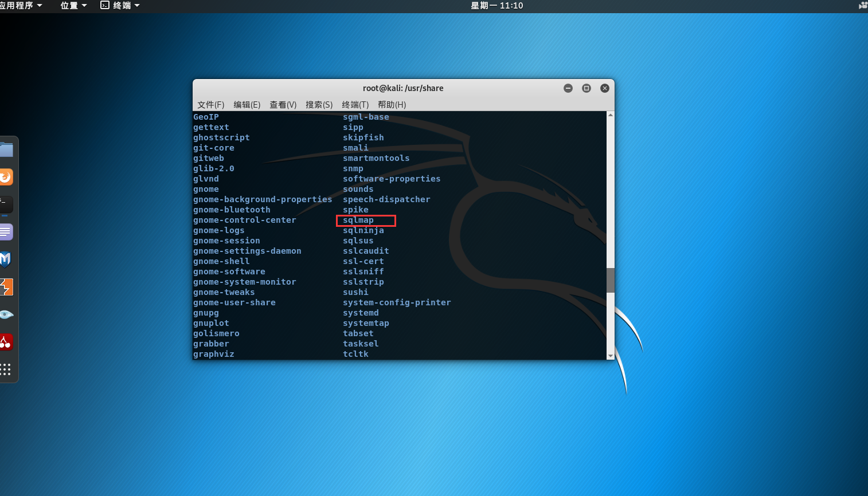Launch Metasploit Framework from the dock
This screenshot has height=496, width=868.
click(6, 259)
